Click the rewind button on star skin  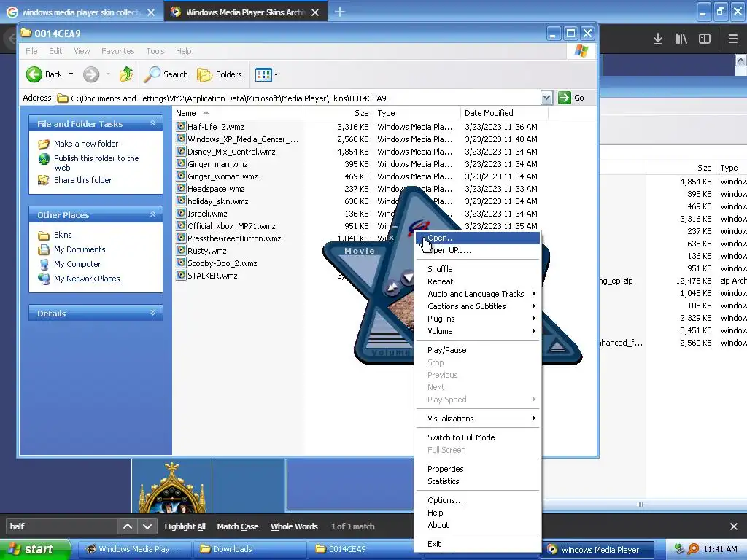tap(392, 287)
